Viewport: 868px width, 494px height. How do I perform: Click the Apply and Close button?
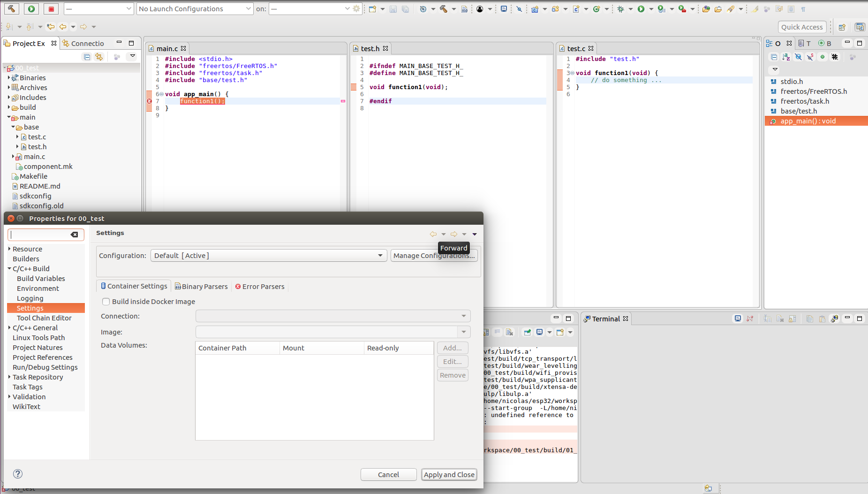tap(449, 475)
